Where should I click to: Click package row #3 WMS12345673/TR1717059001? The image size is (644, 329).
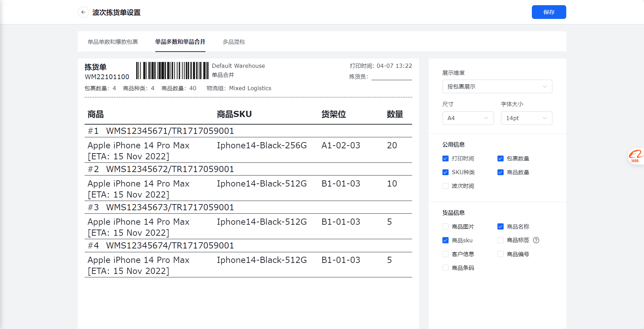[x=248, y=207]
